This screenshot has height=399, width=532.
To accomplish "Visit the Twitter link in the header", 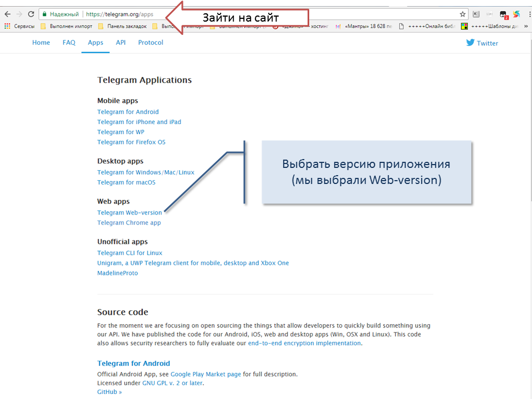I will click(482, 43).
